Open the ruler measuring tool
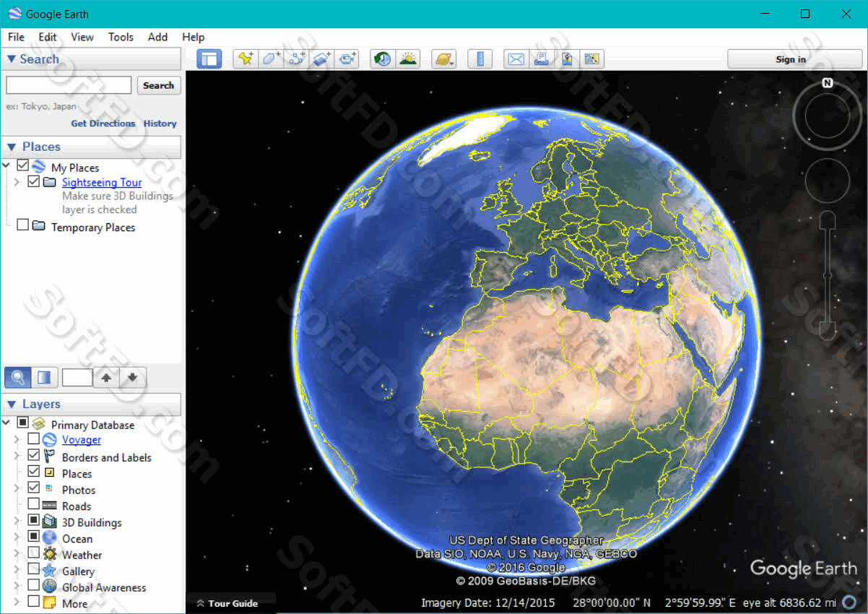 pyautogui.click(x=479, y=59)
